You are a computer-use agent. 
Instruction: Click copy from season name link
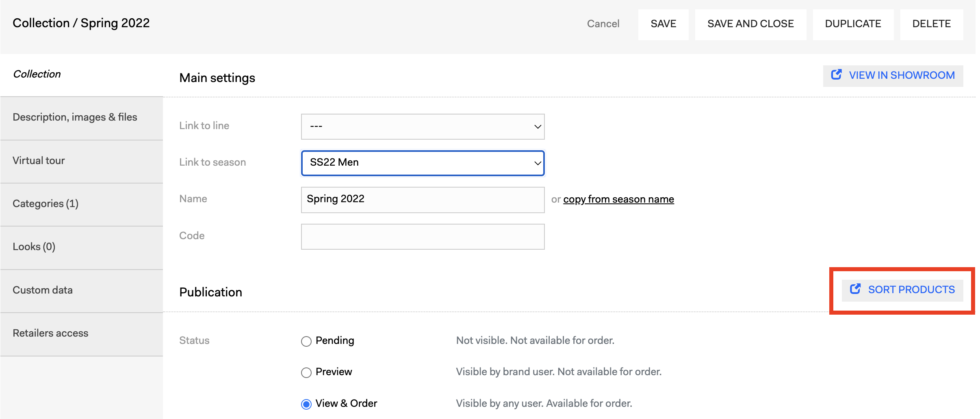pos(618,199)
